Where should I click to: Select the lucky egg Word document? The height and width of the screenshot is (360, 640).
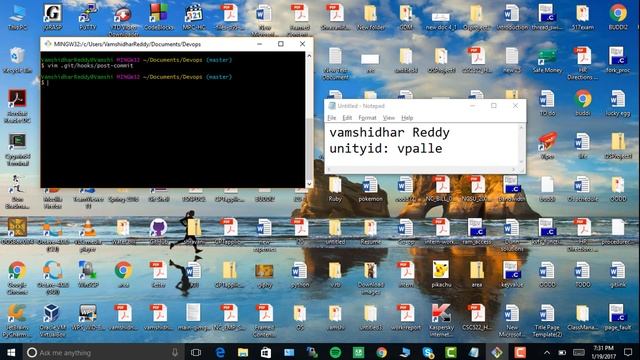pyautogui.click(x=618, y=103)
